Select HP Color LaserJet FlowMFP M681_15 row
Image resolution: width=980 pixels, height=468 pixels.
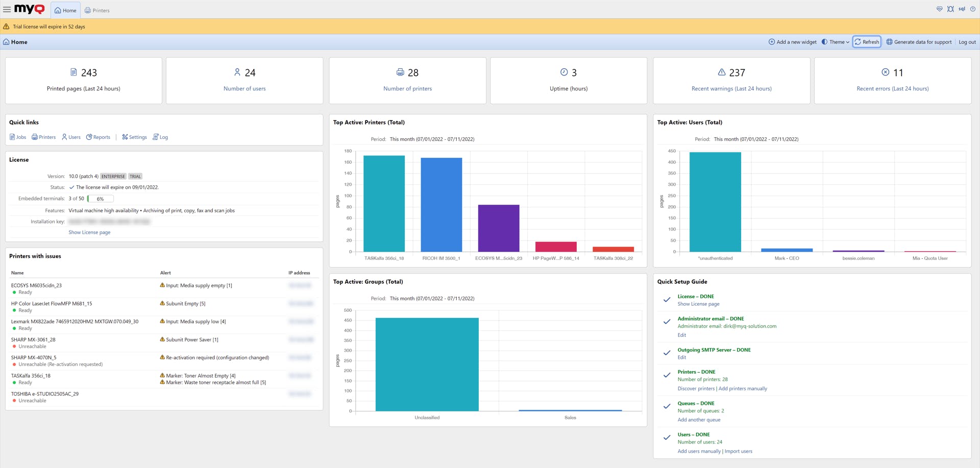[x=164, y=307]
